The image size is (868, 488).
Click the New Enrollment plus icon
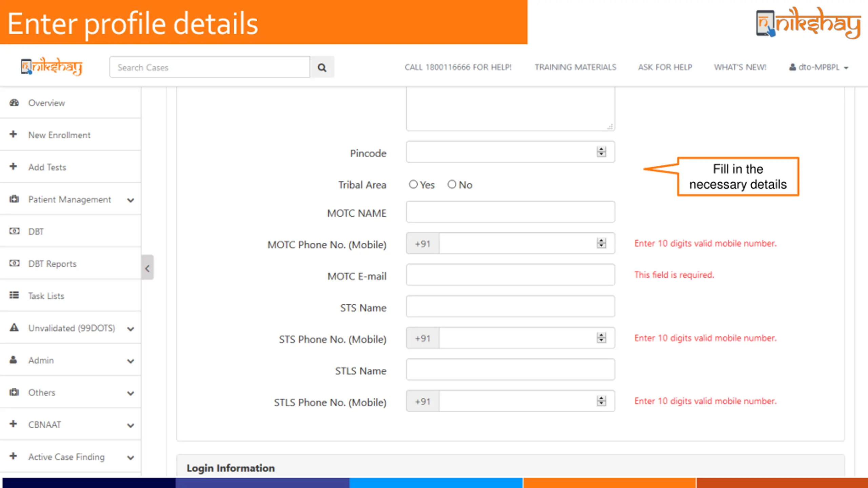[13, 134]
